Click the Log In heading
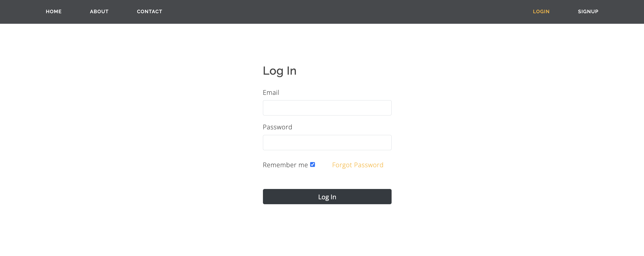Image resolution: width=644 pixels, height=256 pixels. [279, 71]
